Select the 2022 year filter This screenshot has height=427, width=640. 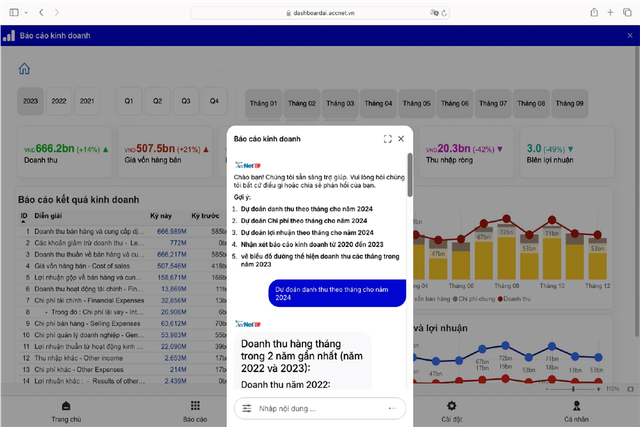click(59, 101)
